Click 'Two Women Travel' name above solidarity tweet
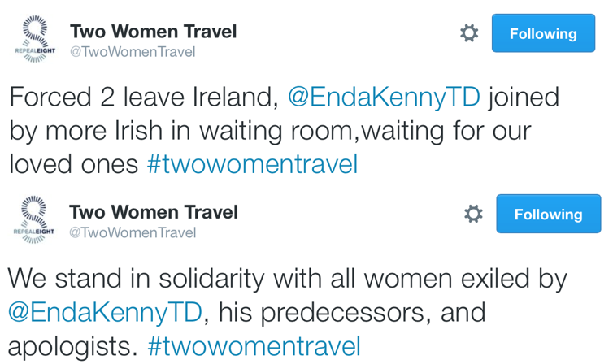The width and height of the screenshot is (613, 364). [153, 212]
